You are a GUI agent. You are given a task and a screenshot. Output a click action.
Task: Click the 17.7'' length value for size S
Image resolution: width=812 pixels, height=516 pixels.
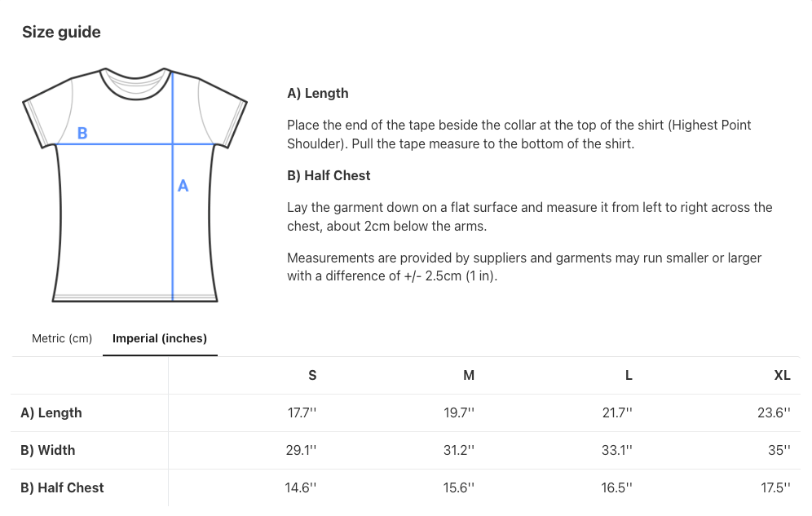(x=302, y=413)
